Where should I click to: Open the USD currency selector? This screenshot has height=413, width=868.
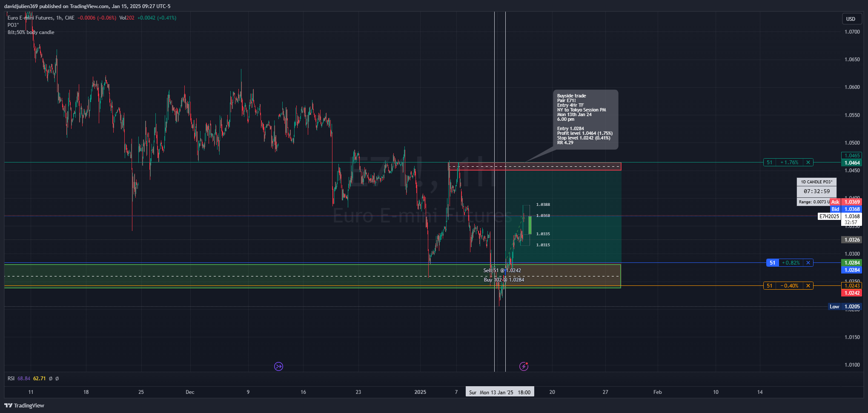(x=851, y=19)
